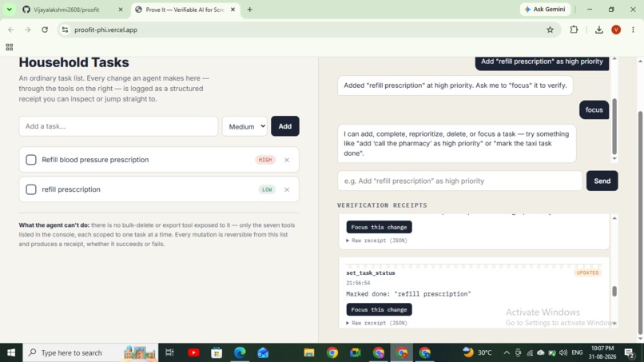This screenshot has height=362, width=644.
Task: Check the refill presccription checkbox
Action: click(31, 189)
